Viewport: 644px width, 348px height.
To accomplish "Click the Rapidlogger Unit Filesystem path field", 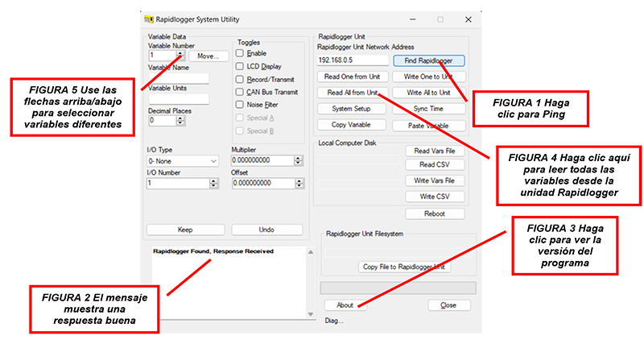I will click(x=398, y=253).
